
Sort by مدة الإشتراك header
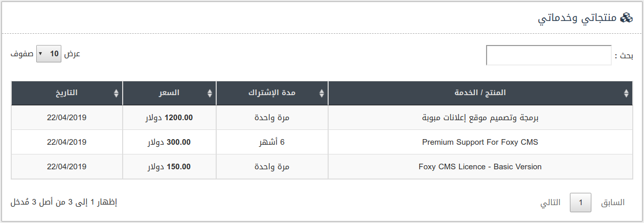click(x=272, y=93)
